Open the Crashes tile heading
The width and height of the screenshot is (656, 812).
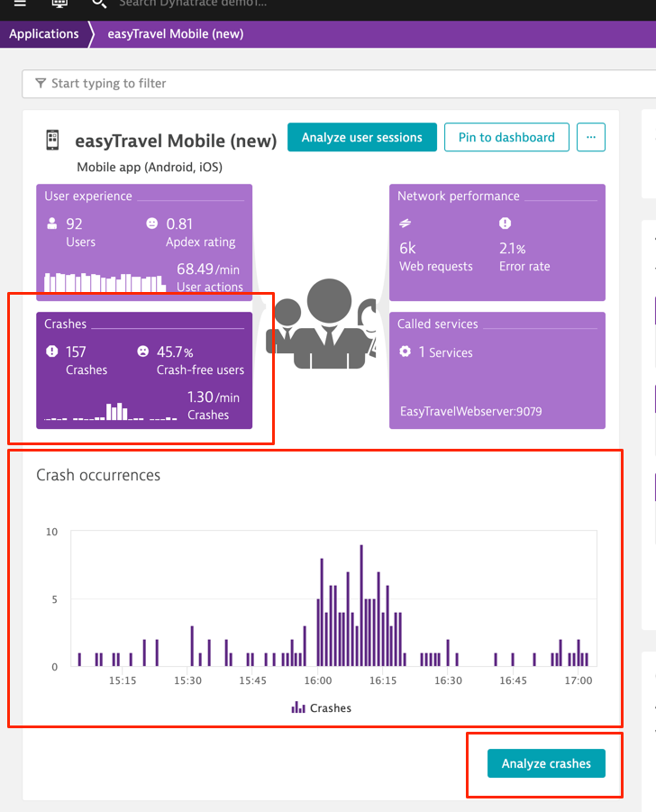click(65, 324)
